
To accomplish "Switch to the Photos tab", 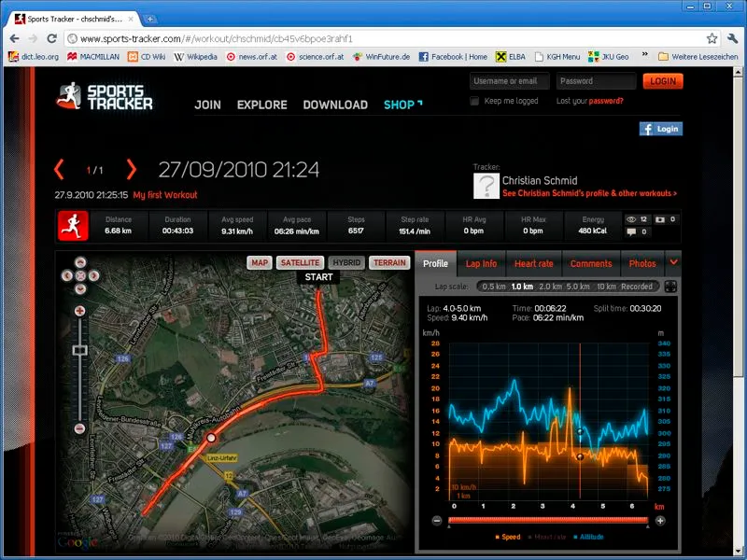I will tap(642, 264).
